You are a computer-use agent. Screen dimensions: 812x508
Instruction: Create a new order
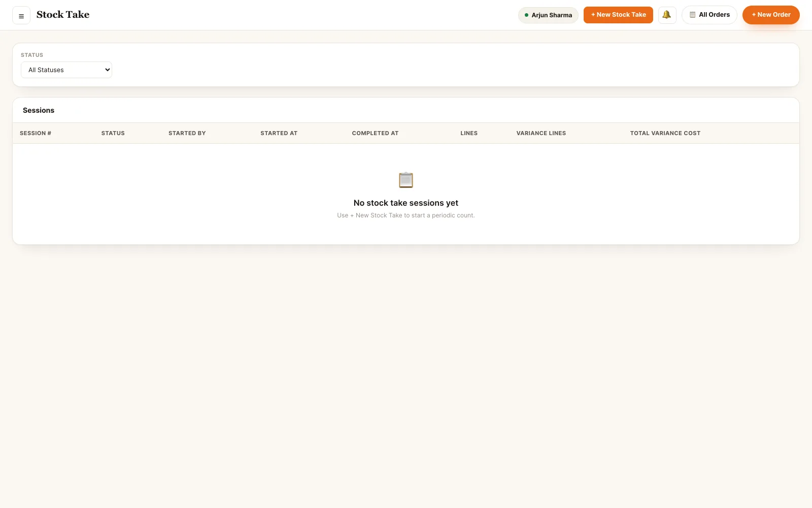pyautogui.click(x=771, y=15)
